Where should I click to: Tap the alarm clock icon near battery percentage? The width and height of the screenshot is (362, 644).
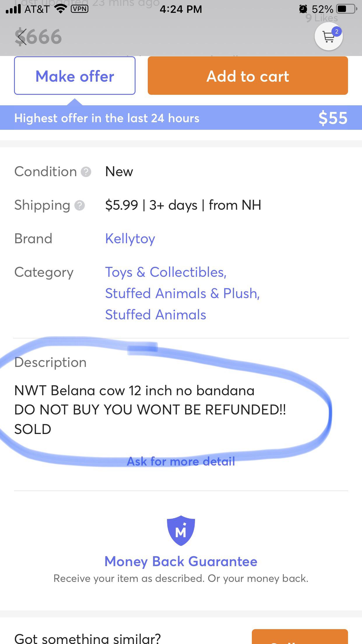click(303, 9)
